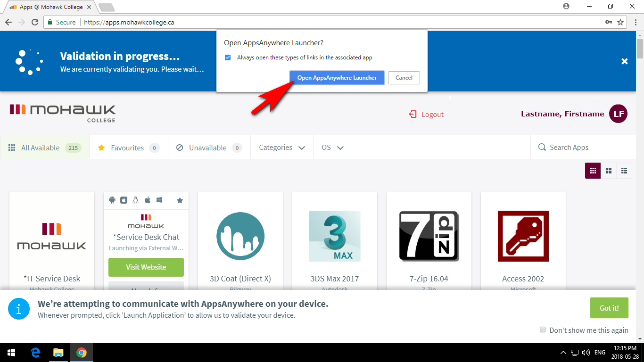The width and height of the screenshot is (644, 362).
Task: Switch to large grid view icon
Action: coord(609,171)
